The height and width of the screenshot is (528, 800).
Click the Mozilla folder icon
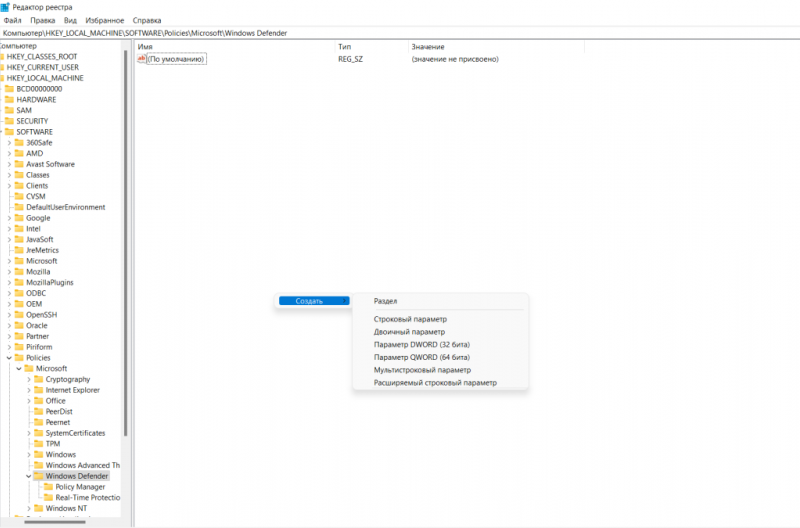19,272
